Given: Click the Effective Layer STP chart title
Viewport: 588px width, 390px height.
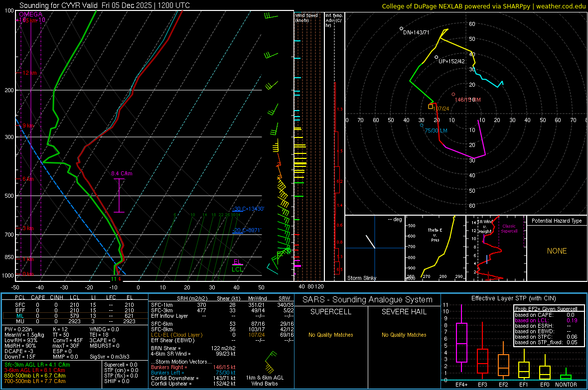Looking at the screenshot, I should coord(513,298).
